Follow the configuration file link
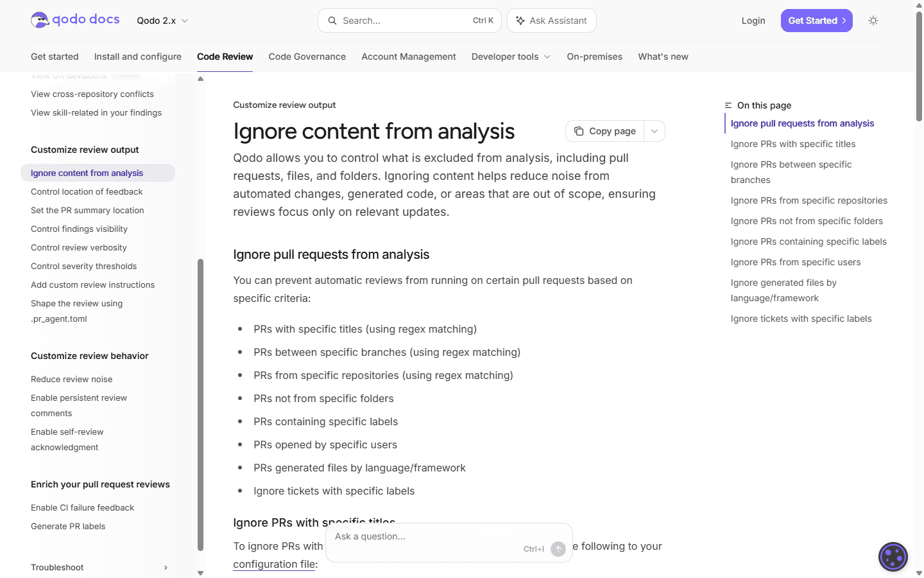 [x=274, y=564]
